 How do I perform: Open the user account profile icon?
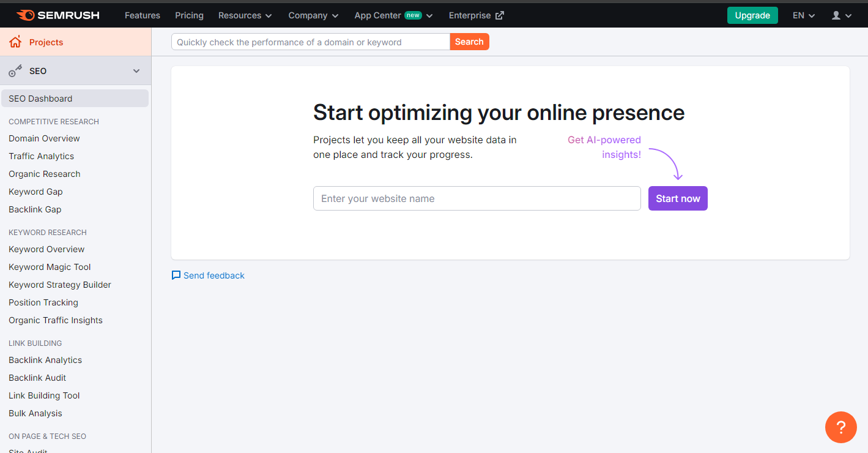(x=836, y=15)
